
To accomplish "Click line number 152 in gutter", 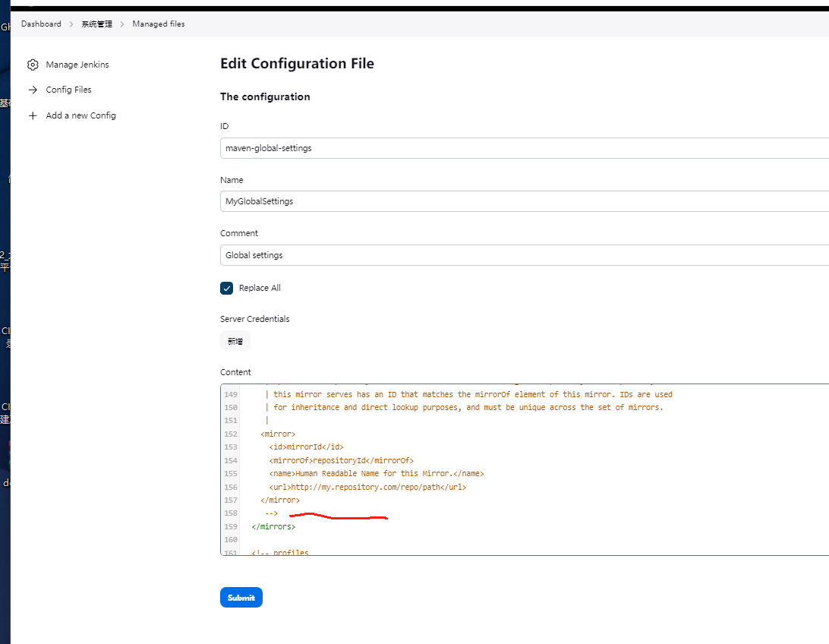I will tap(230, 434).
